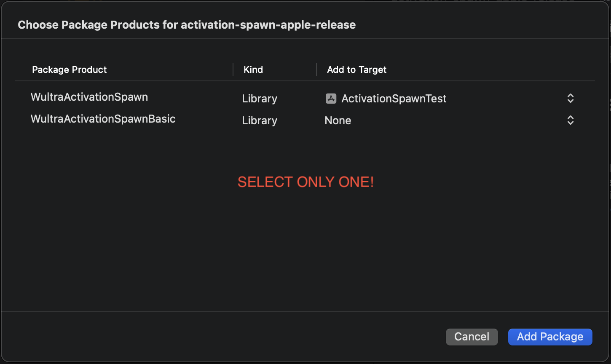The width and height of the screenshot is (611, 364).
Task: Click the None target value
Action: click(x=338, y=120)
